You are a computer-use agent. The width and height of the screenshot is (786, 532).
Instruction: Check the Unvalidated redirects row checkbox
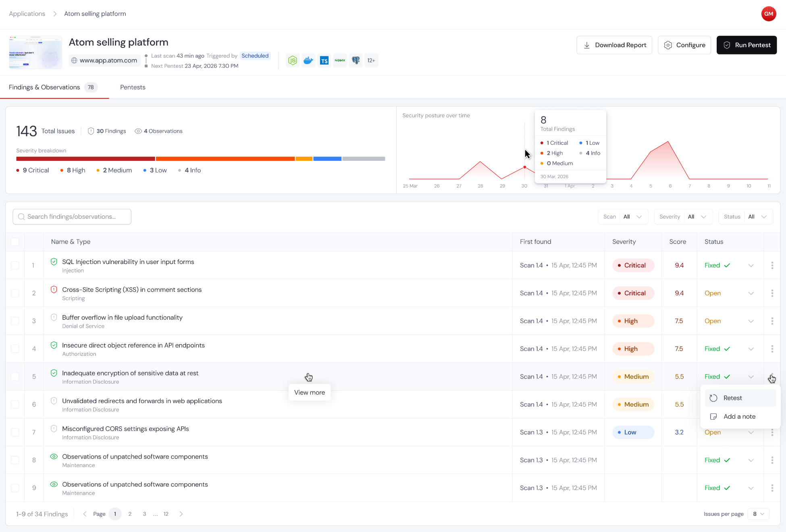coord(15,404)
